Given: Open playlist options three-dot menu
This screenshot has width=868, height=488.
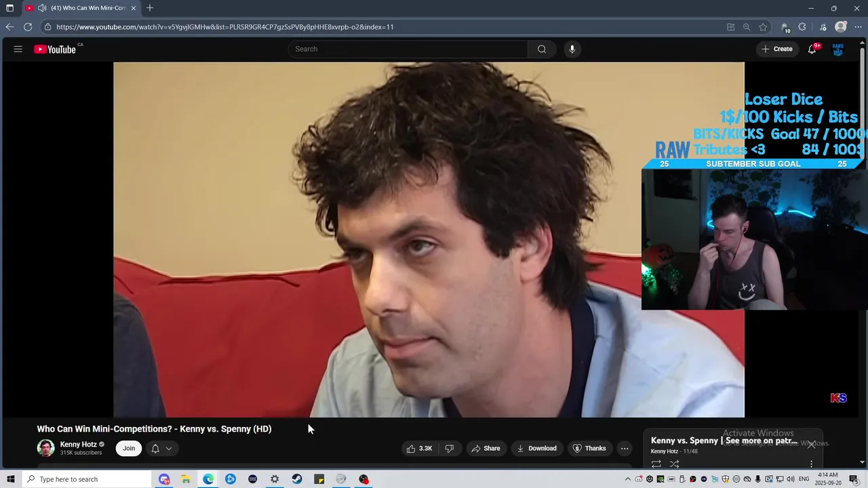Looking at the screenshot, I should pyautogui.click(x=811, y=464).
